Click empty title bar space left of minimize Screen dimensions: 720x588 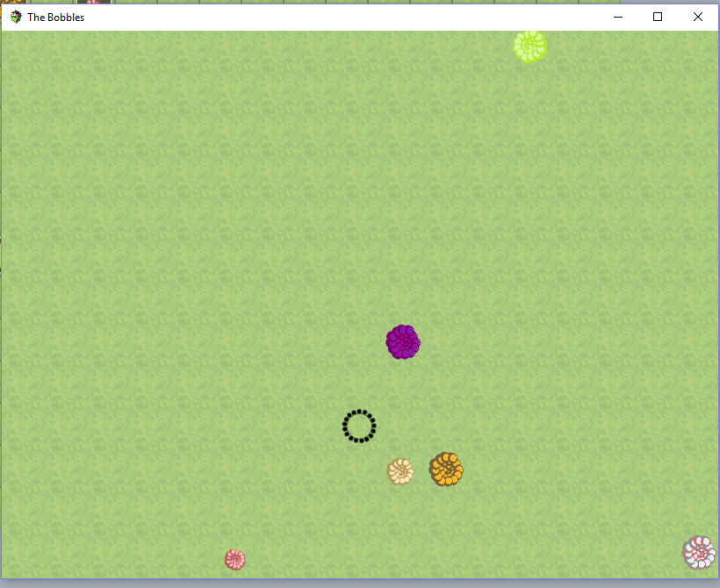click(351, 17)
